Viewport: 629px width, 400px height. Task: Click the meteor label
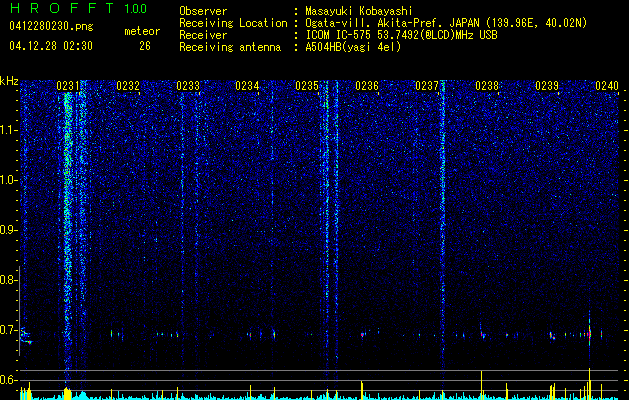[142, 31]
